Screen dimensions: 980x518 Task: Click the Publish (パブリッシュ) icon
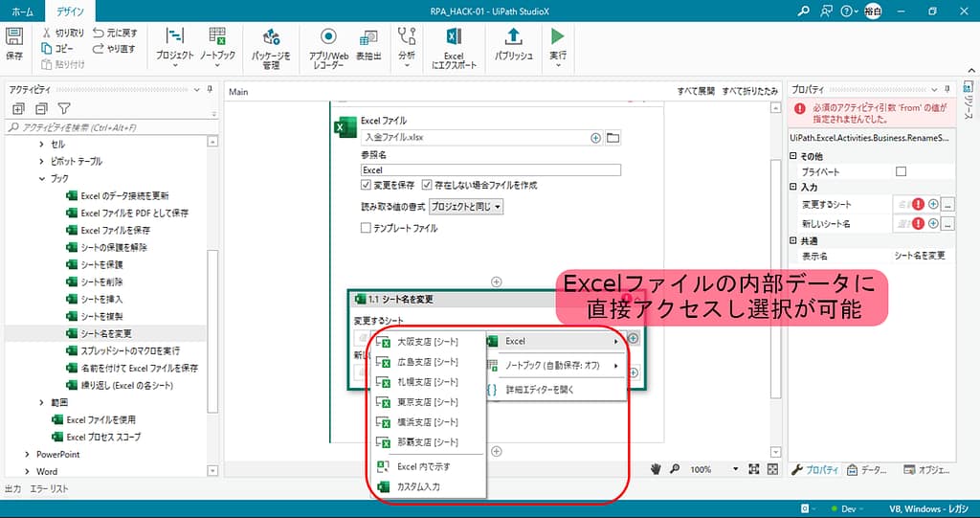pos(513,37)
